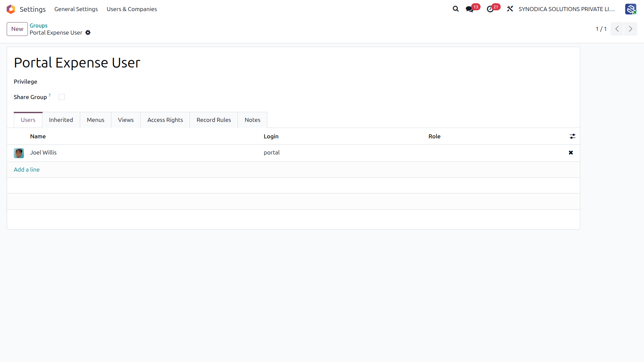Open the Joel Willis user row
This screenshot has width=644, height=362.
coord(293,153)
